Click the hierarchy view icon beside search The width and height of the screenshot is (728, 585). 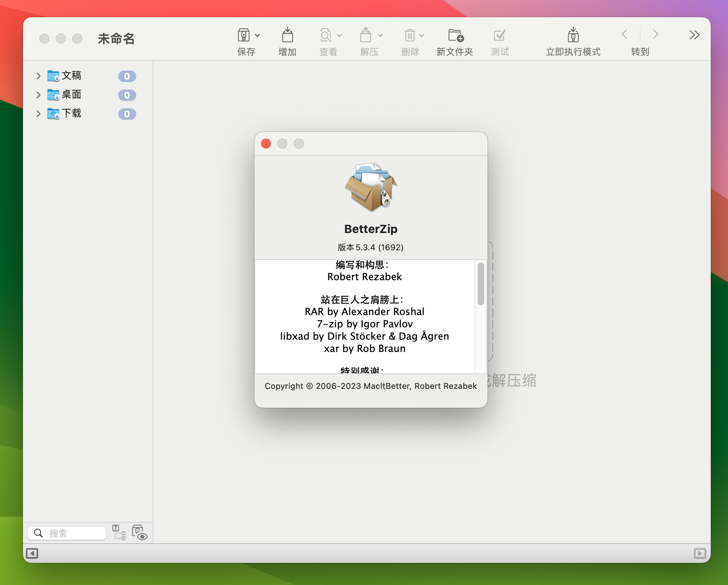[119, 532]
